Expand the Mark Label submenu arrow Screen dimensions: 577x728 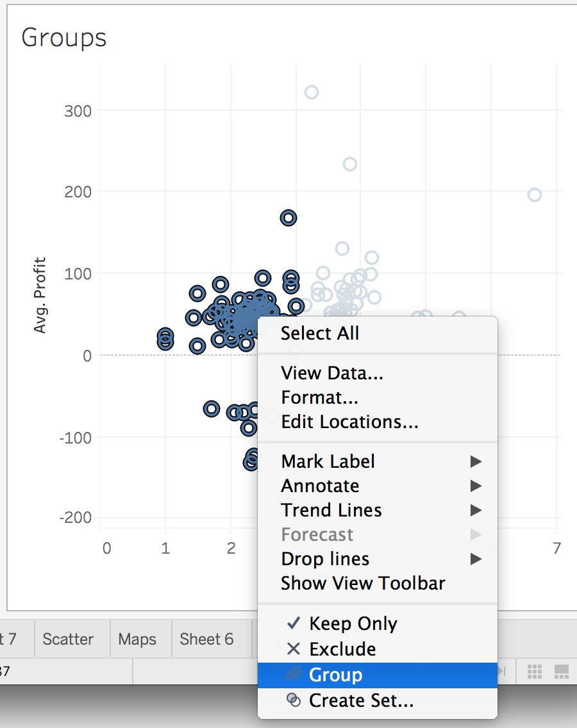[x=476, y=461]
